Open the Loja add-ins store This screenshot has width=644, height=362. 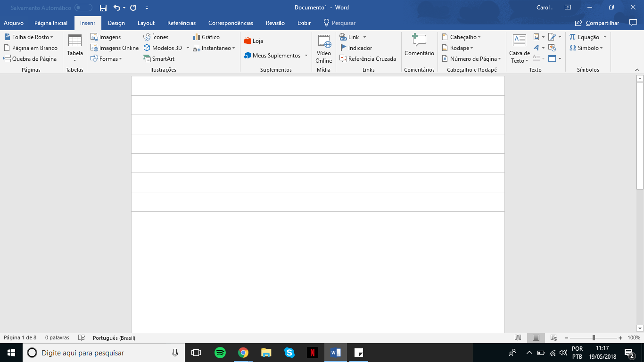(x=254, y=41)
